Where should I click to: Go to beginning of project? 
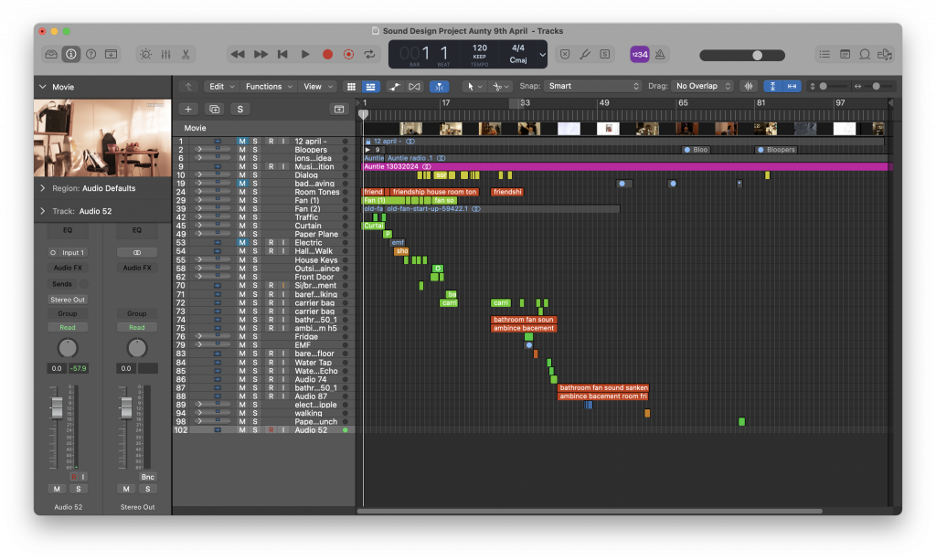[282, 54]
